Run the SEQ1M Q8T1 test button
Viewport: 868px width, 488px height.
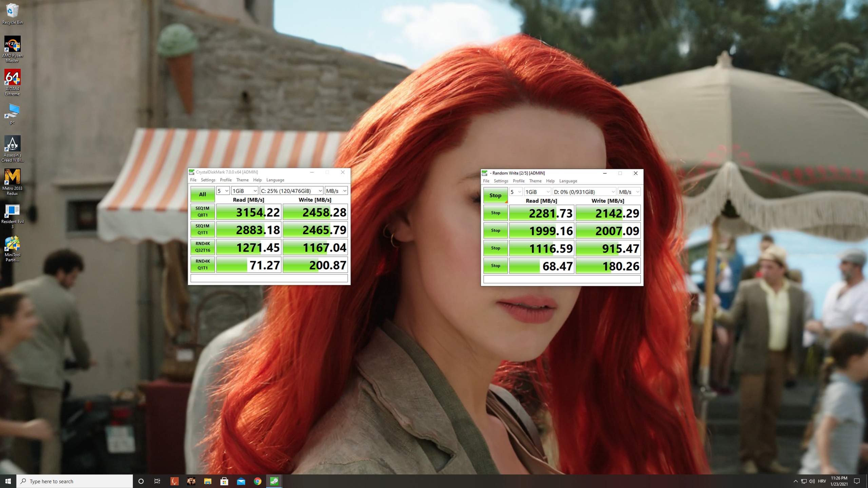coord(202,212)
